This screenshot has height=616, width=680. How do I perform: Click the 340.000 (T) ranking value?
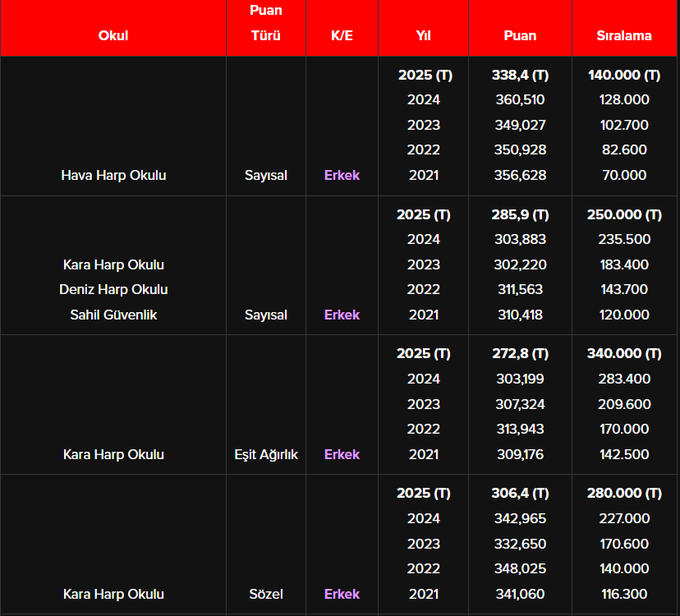624,354
